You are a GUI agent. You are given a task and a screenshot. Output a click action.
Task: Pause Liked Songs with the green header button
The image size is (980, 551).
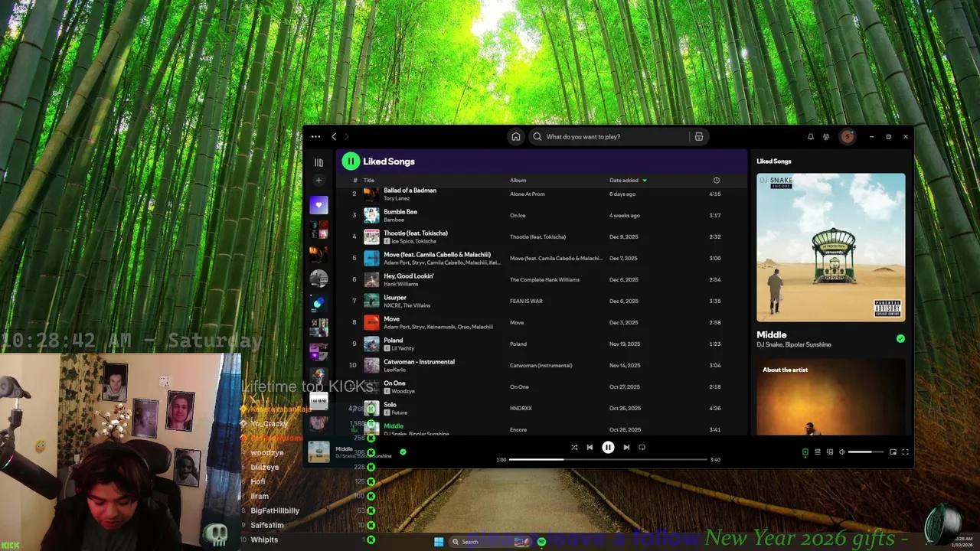pos(351,161)
